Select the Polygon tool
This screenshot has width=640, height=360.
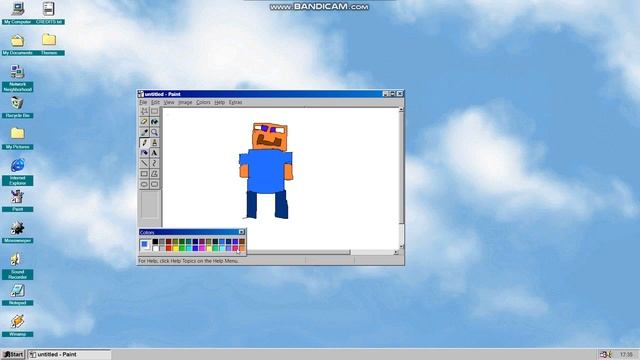(154, 173)
